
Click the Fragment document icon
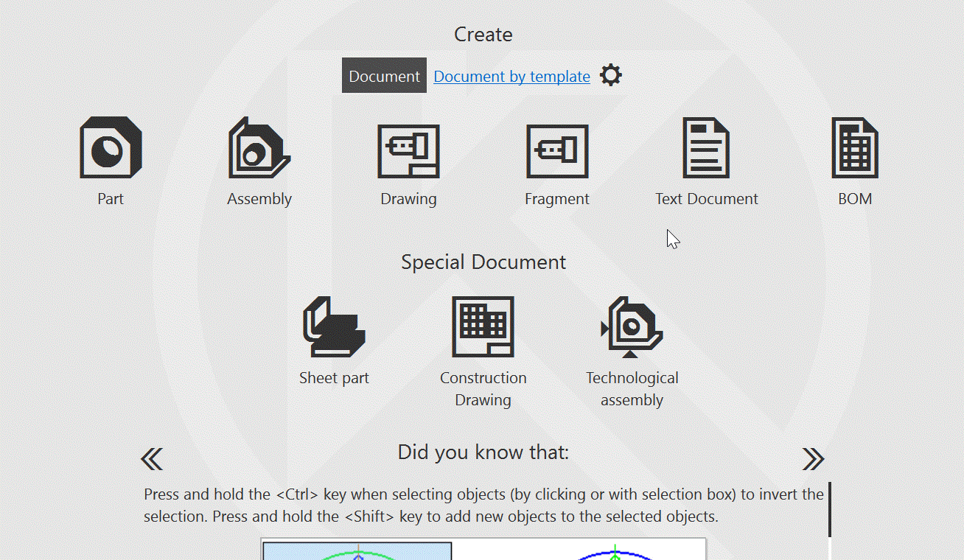[x=557, y=151]
